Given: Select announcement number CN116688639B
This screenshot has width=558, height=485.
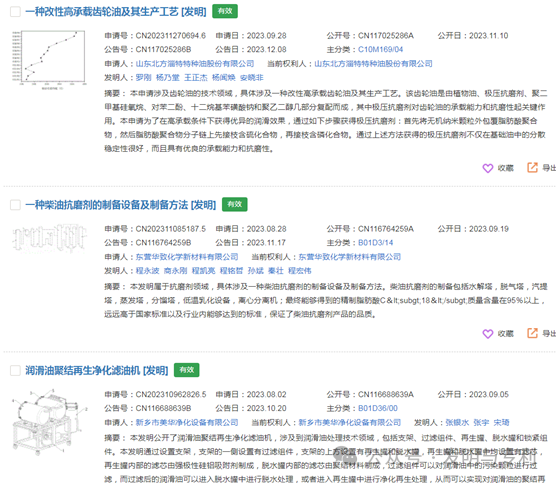Looking at the screenshot, I should [163, 408].
